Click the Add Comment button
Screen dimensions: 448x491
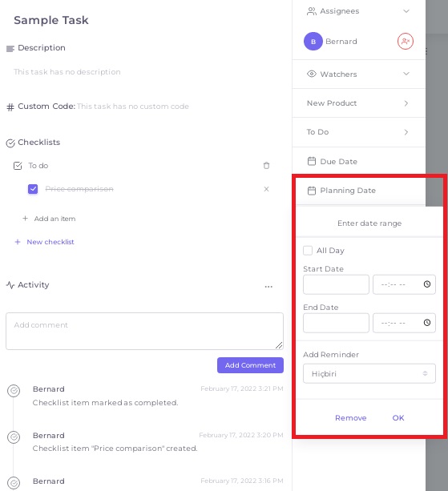click(x=250, y=365)
